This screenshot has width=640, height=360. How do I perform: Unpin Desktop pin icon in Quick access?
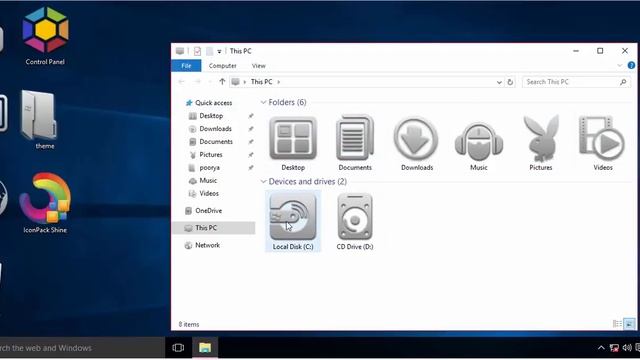(x=251, y=116)
